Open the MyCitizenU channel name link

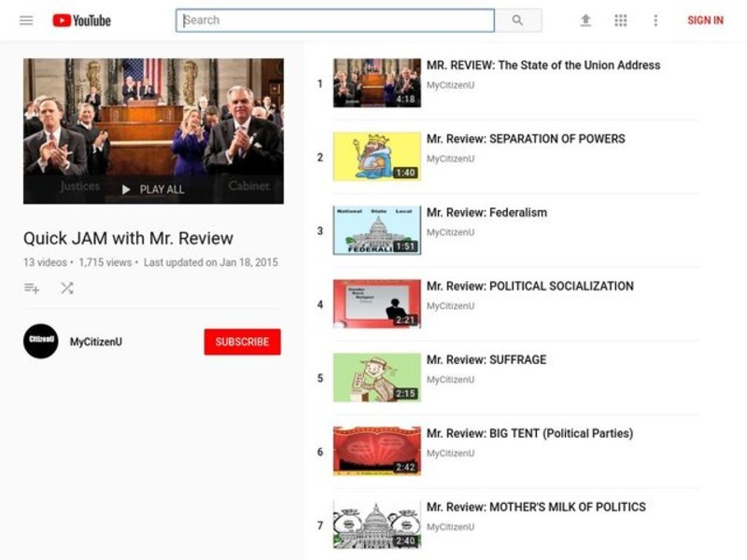96,342
